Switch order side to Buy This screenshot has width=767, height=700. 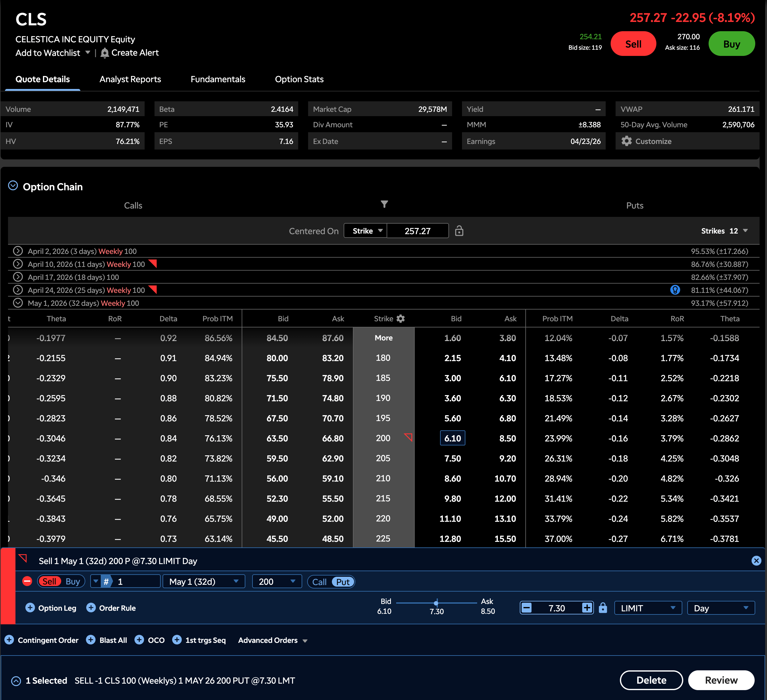point(72,581)
